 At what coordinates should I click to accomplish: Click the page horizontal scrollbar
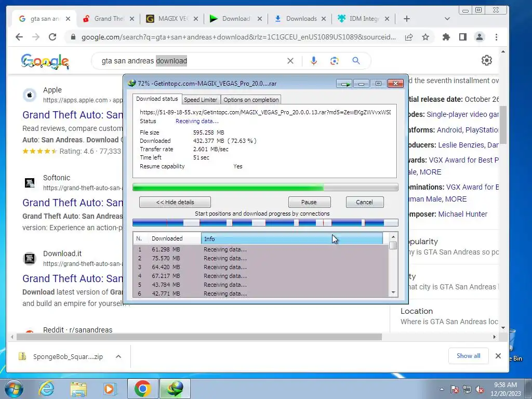(x=199, y=337)
